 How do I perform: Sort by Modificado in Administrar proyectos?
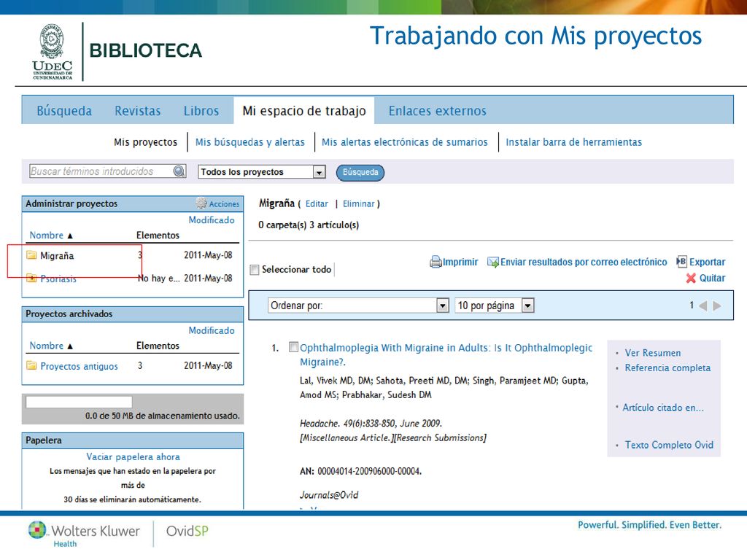(x=212, y=220)
